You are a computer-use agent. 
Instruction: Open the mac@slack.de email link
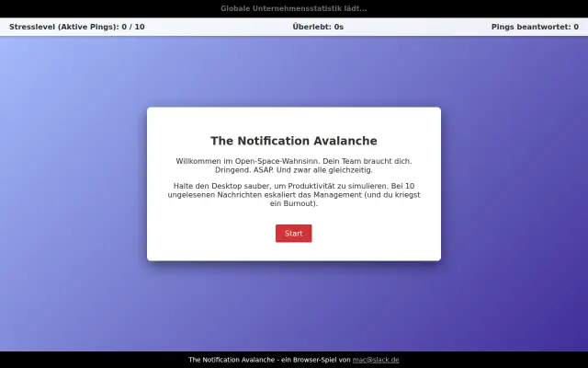point(376,360)
